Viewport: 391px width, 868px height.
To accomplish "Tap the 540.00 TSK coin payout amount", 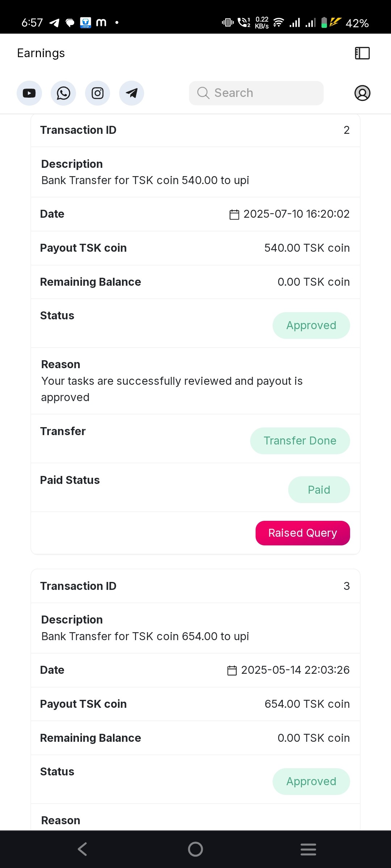I will 307,248.
